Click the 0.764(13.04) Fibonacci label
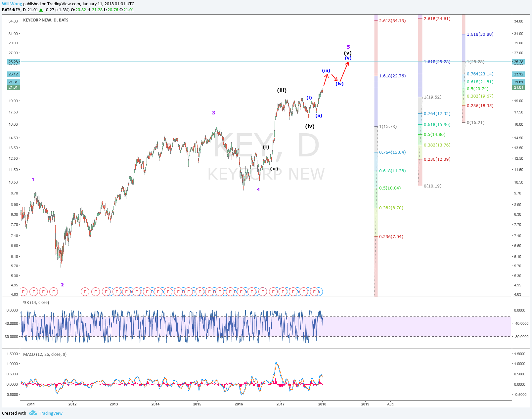This screenshot has height=419, width=532. [392, 152]
